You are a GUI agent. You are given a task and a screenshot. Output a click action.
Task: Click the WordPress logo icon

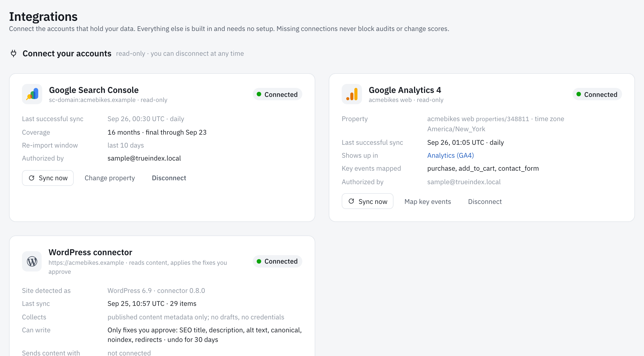tap(32, 261)
